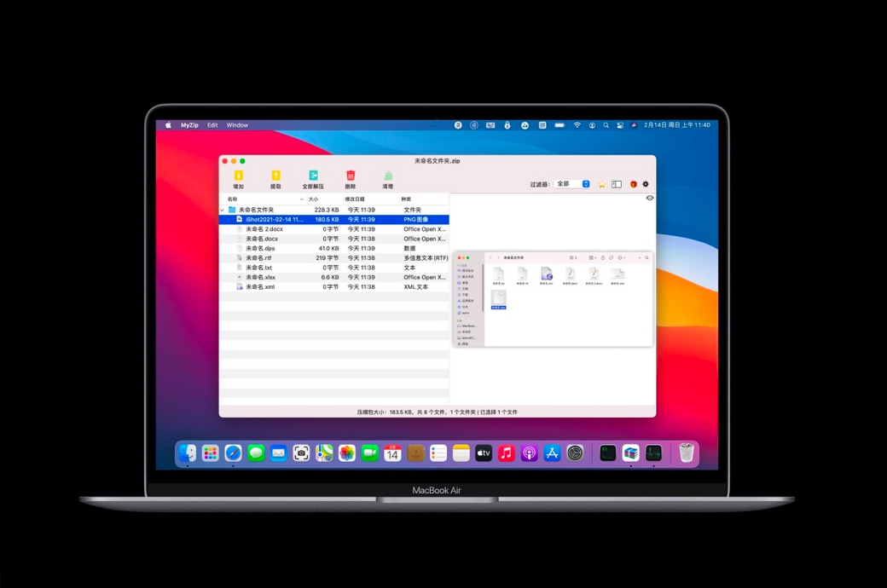Open the Window menu
This screenshot has width=887, height=588.
point(237,125)
